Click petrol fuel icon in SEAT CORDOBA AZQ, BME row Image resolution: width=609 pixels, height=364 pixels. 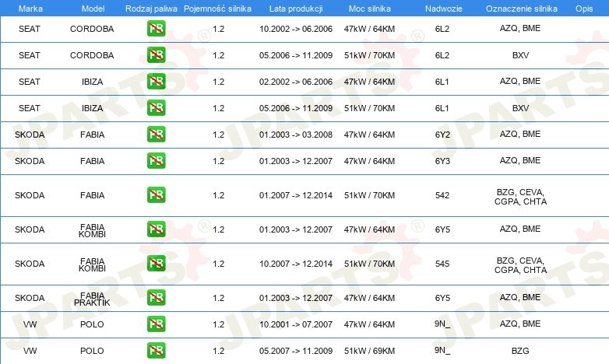coord(156,29)
